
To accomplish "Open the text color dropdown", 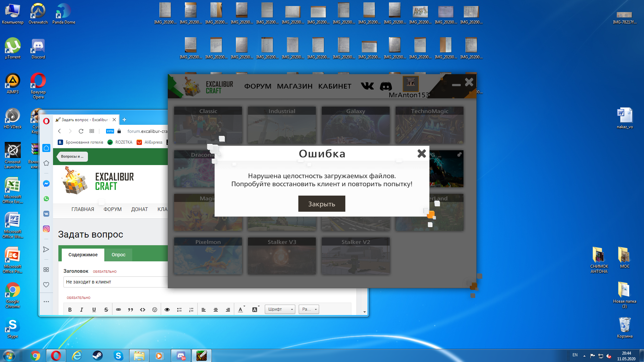I will pyautogui.click(x=242, y=309).
